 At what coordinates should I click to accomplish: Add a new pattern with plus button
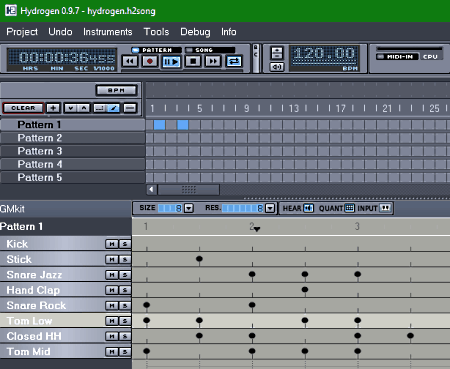[53, 108]
